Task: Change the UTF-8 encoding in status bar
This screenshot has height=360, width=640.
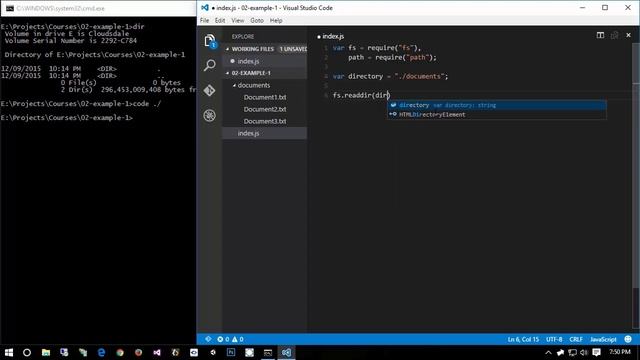Action: click(x=554, y=339)
